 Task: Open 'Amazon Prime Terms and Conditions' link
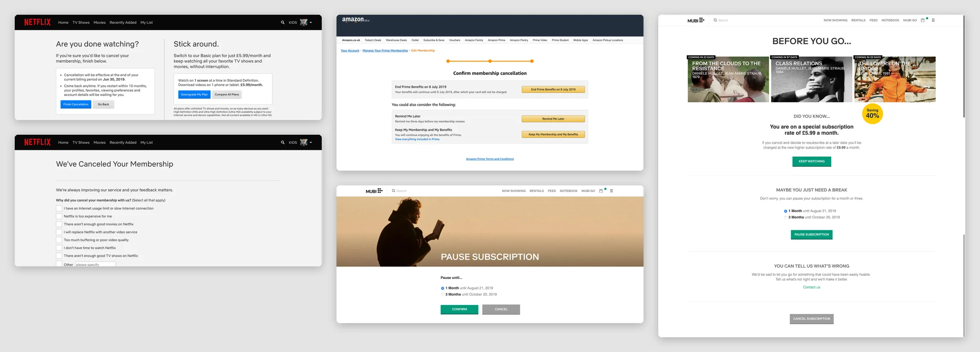[490, 159]
